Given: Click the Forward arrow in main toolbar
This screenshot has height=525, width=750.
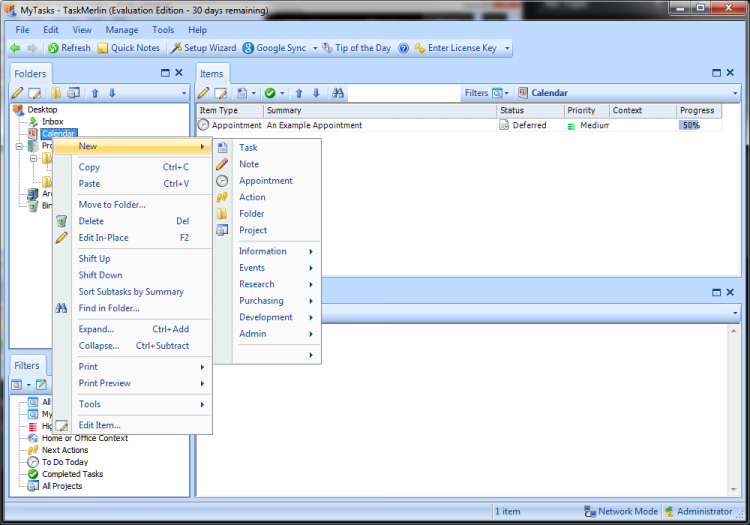Looking at the screenshot, I should pyautogui.click(x=32, y=48).
